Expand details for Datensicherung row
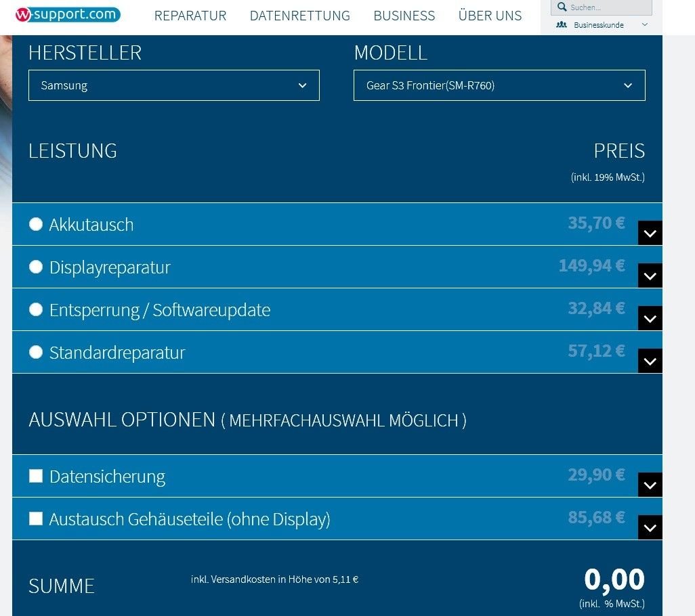 650,485
